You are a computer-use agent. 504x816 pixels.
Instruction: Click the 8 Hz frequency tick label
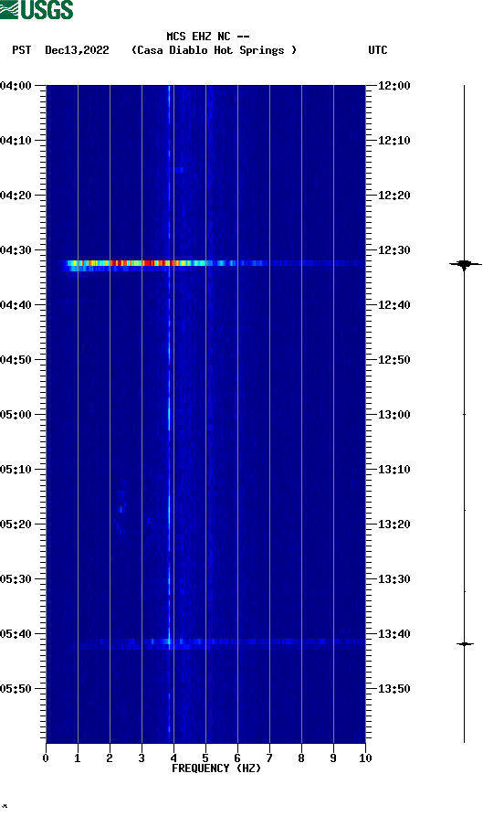point(301,758)
